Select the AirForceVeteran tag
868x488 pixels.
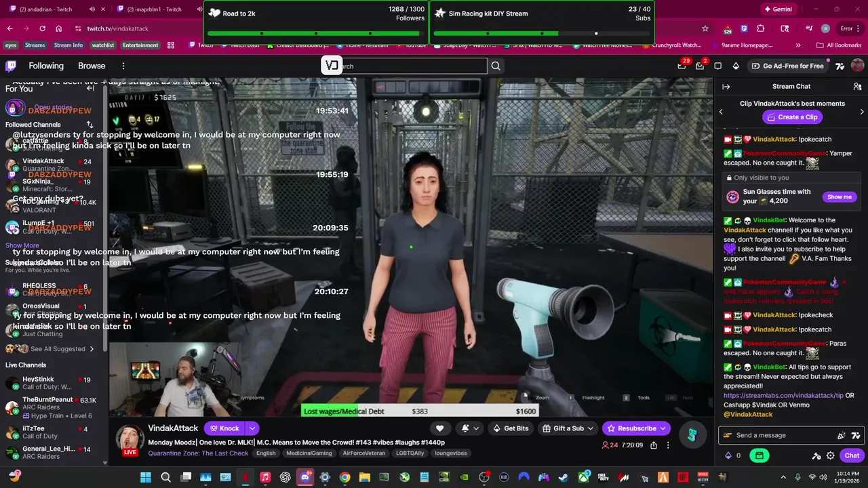click(363, 453)
